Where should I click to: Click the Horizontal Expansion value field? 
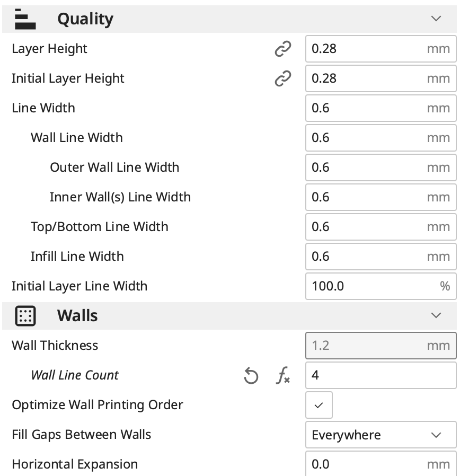(381, 464)
